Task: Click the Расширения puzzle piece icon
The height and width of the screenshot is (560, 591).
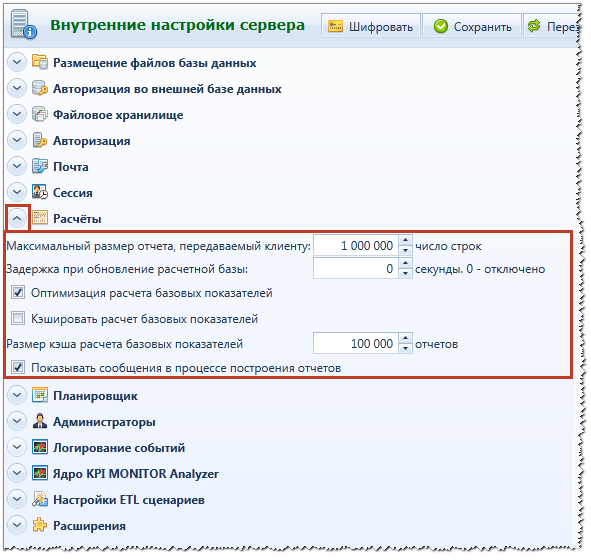Action: tap(40, 525)
